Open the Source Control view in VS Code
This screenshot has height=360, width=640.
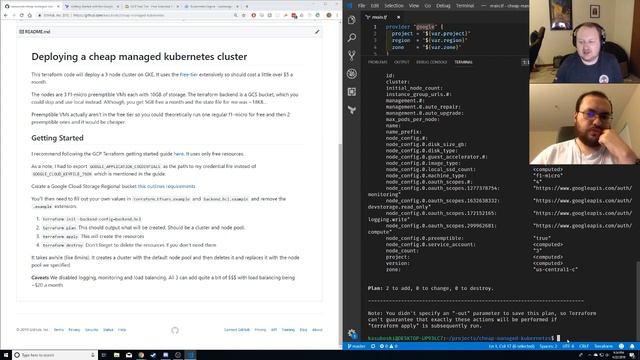tap(351, 56)
